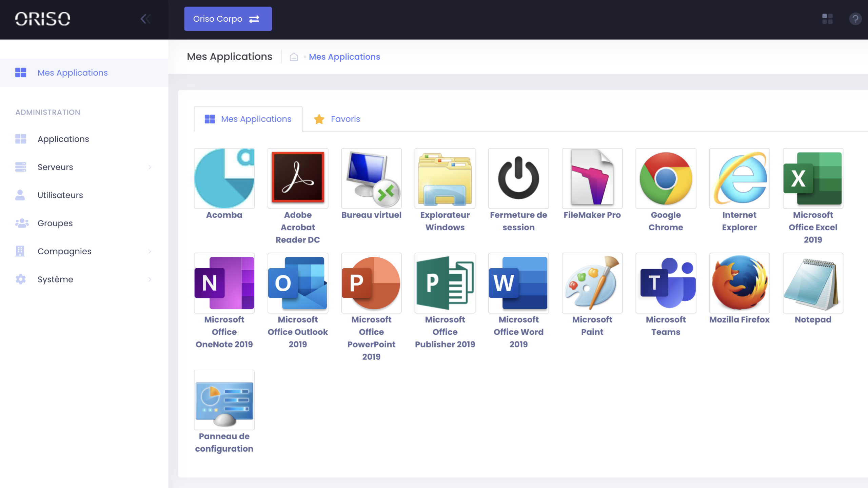Launch the Acomba application

224,178
